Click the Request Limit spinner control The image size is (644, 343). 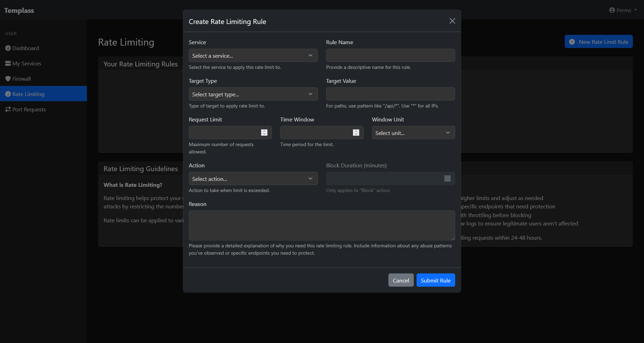click(264, 133)
